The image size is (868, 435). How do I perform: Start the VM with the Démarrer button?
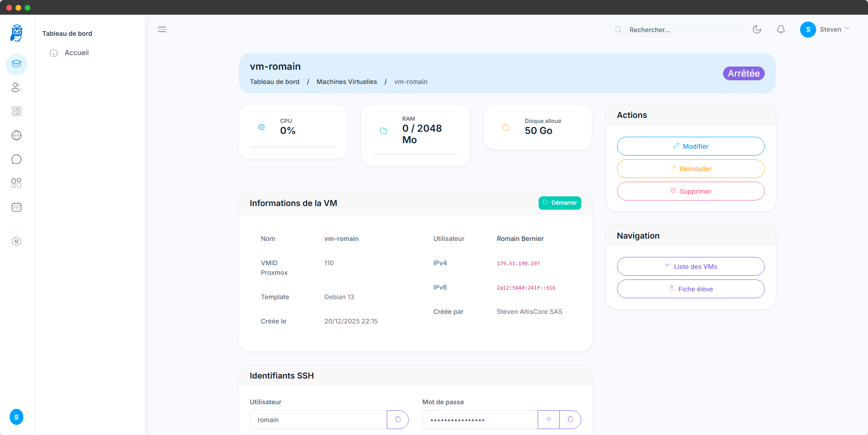pyautogui.click(x=560, y=202)
